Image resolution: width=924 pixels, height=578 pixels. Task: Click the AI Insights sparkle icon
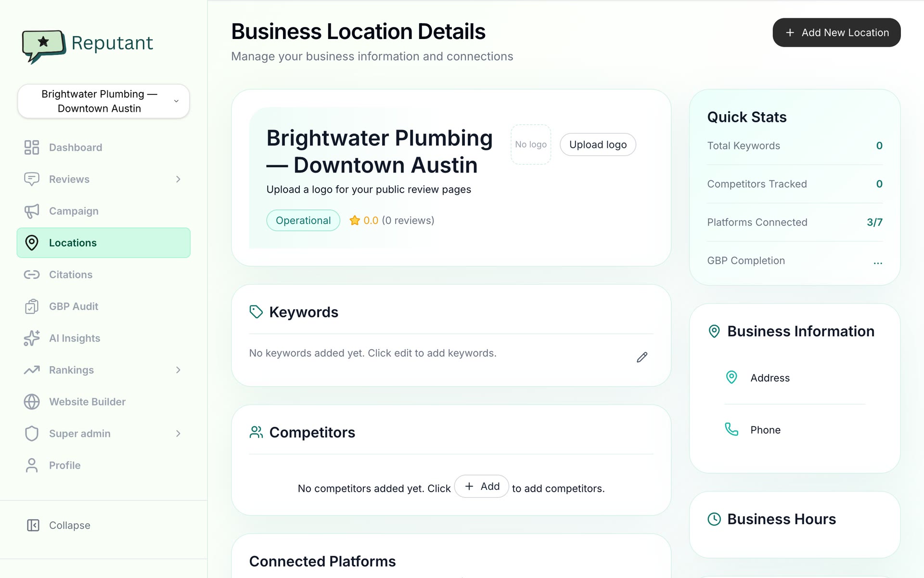click(32, 338)
